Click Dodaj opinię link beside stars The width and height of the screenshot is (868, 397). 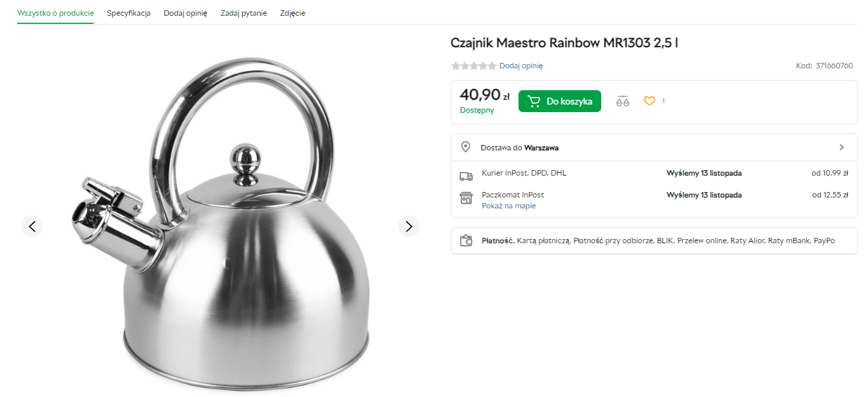[x=521, y=66]
